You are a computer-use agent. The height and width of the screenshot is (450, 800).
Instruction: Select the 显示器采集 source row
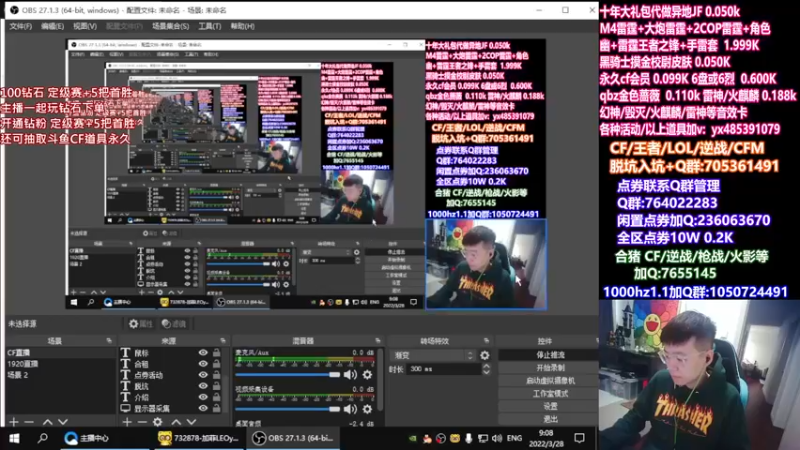(171, 409)
